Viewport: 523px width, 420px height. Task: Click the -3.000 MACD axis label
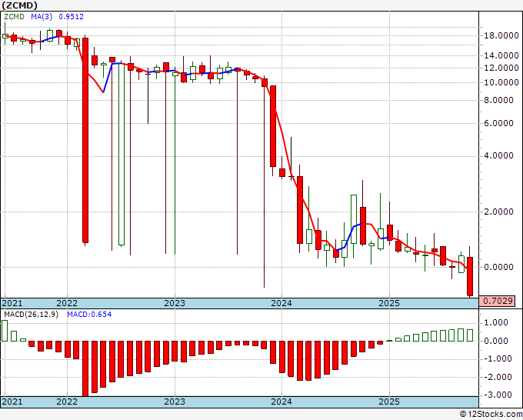point(498,395)
